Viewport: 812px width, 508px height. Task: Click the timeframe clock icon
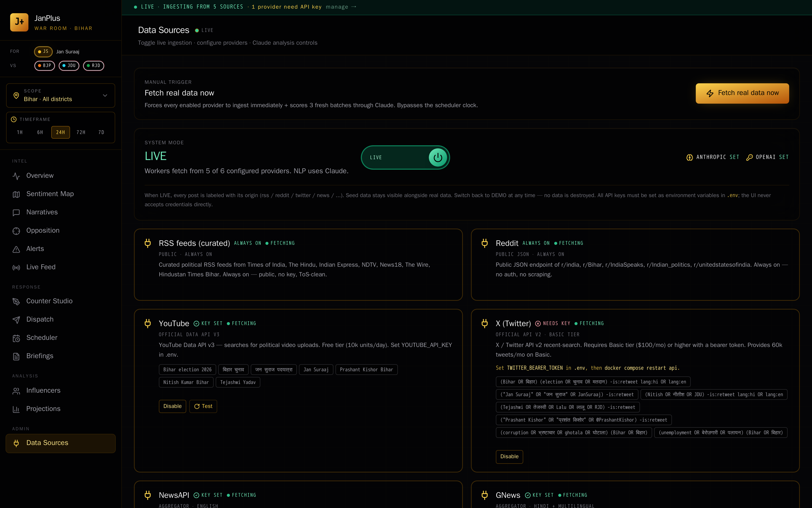pyautogui.click(x=14, y=119)
